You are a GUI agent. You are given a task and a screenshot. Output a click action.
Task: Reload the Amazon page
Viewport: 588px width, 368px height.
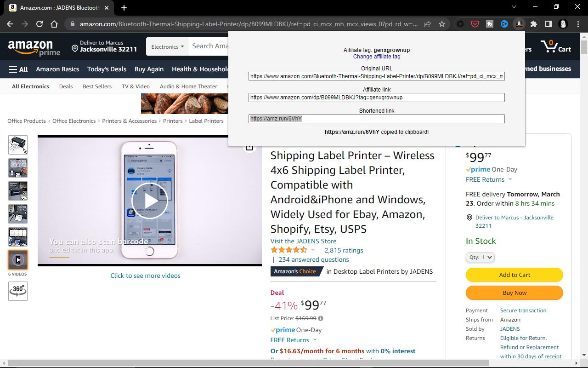tap(40, 24)
